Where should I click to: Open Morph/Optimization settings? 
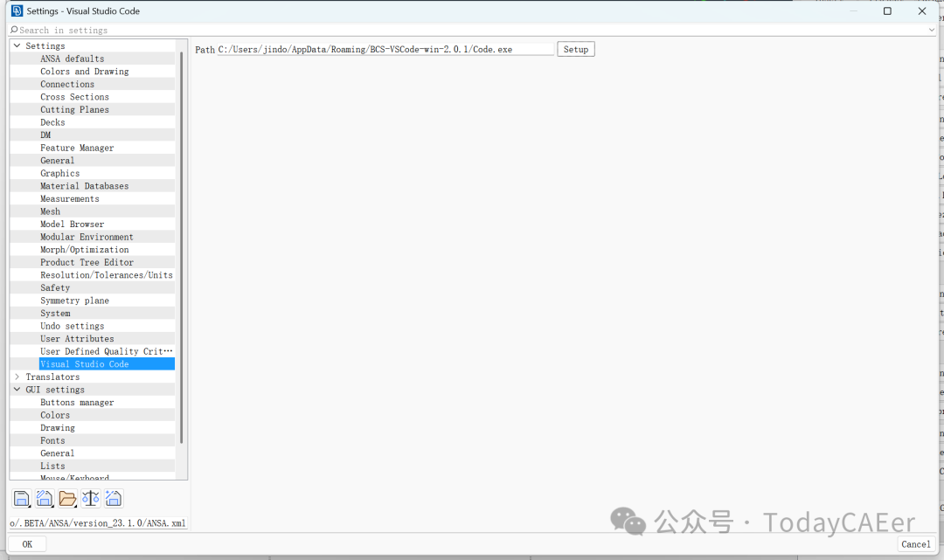(x=84, y=250)
